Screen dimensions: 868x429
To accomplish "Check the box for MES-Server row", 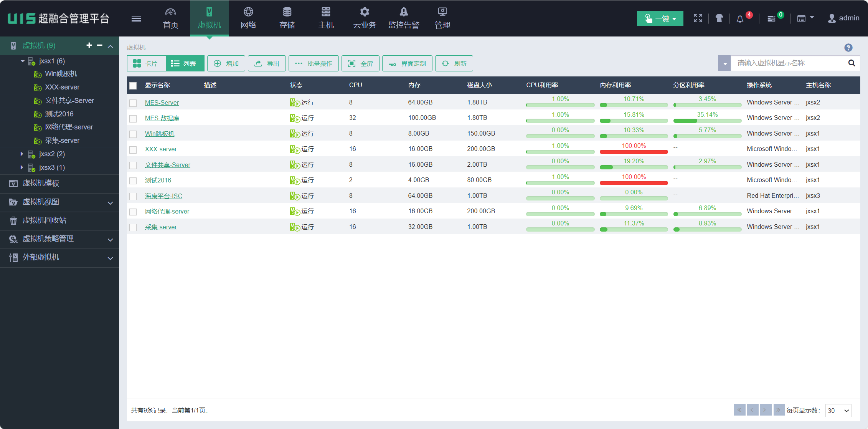I will pyautogui.click(x=133, y=103).
